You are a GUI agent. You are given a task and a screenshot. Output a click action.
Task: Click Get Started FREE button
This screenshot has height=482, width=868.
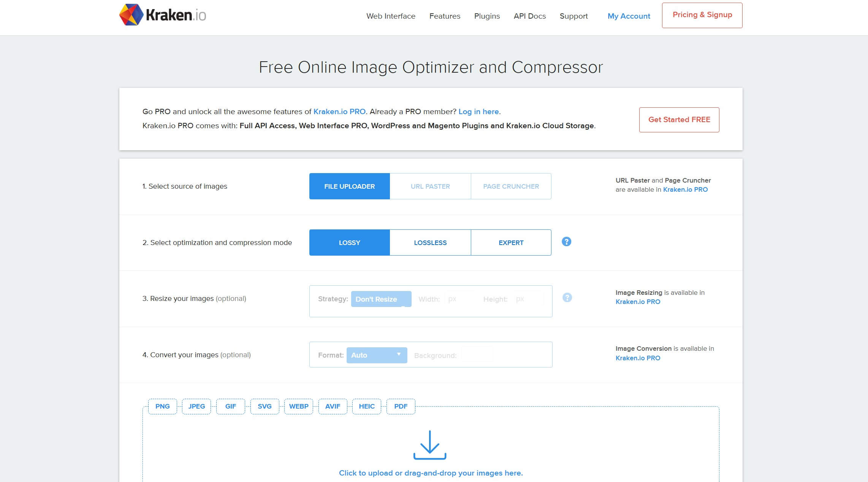pyautogui.click(x=679, y=120)
